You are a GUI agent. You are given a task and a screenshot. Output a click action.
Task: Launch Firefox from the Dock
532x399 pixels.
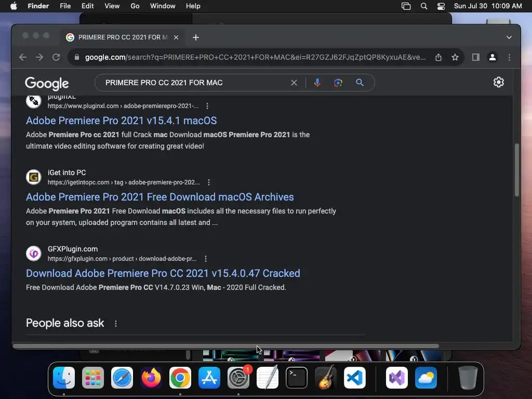click(x=151, y=378)
